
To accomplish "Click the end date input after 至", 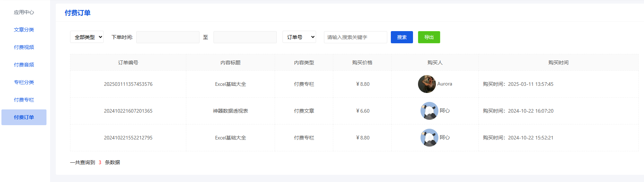I will tap(245, 37).
